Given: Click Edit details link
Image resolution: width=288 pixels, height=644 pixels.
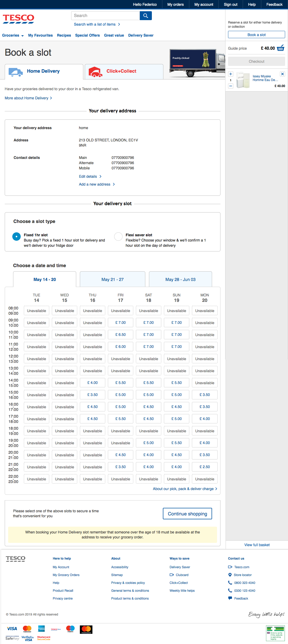Looking at the screenshot, I should point(90,176).
